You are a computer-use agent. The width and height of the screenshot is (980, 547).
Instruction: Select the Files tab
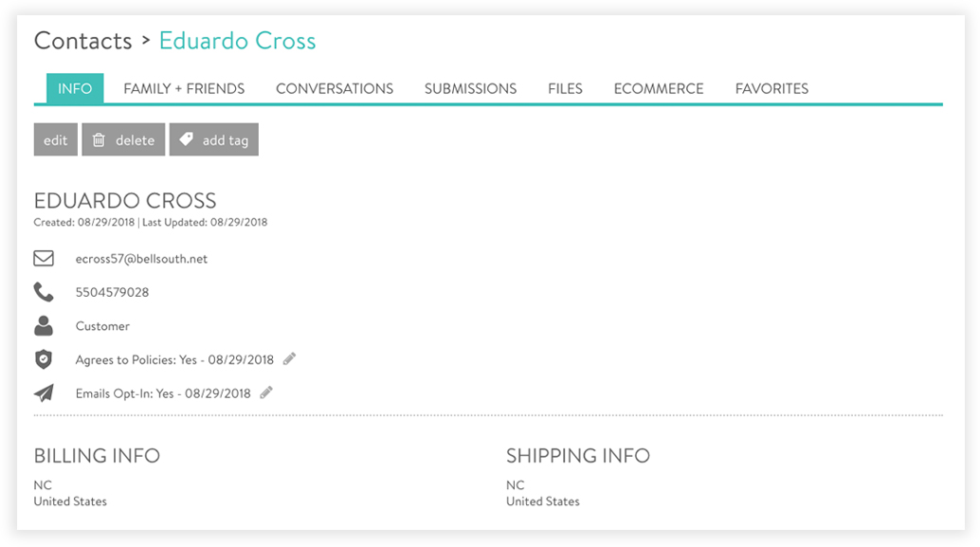[565, 88]
